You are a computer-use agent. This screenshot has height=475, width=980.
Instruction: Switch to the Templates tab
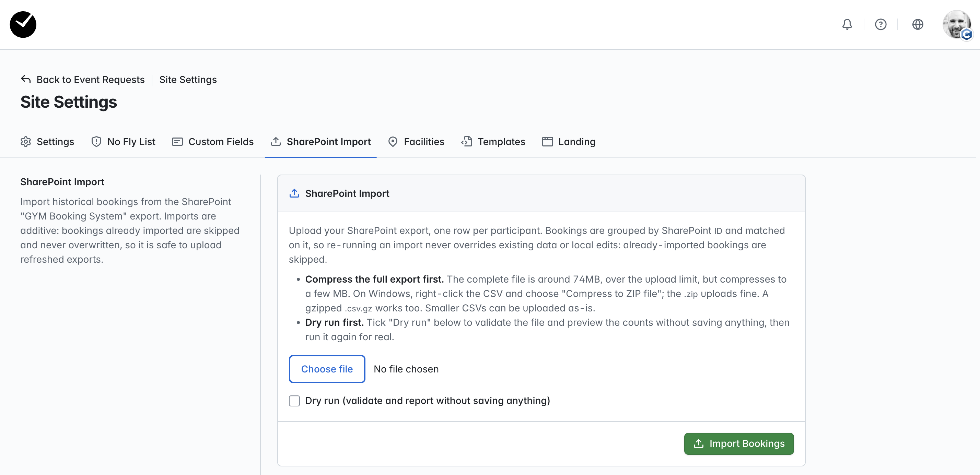click(x=493, y=142)
